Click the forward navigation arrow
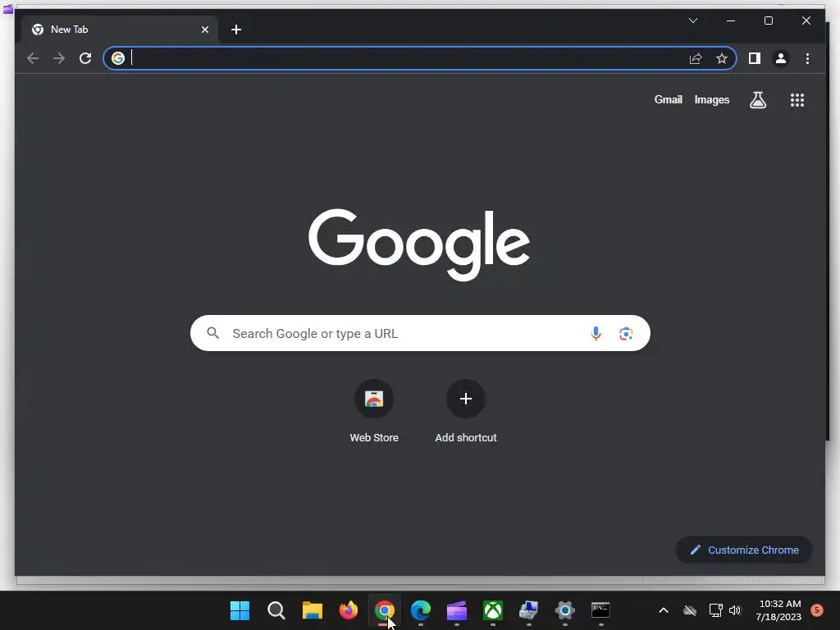 pos(59,58)
